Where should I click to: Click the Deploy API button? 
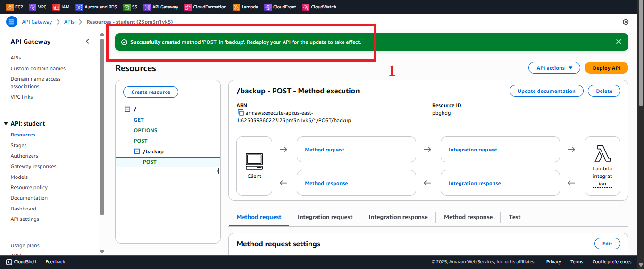606,68
